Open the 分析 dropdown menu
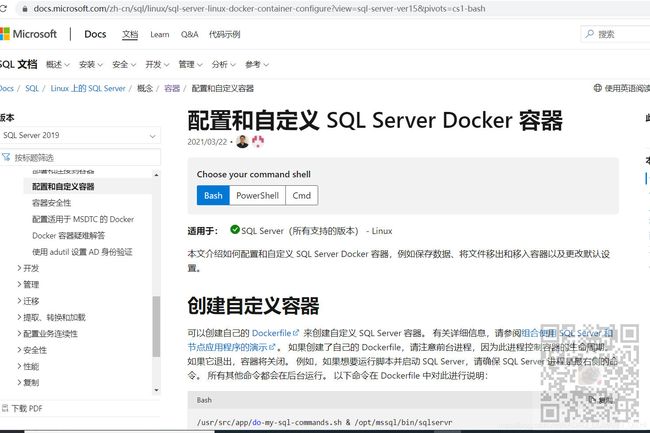The image size is (650, 433). point(223,65)
